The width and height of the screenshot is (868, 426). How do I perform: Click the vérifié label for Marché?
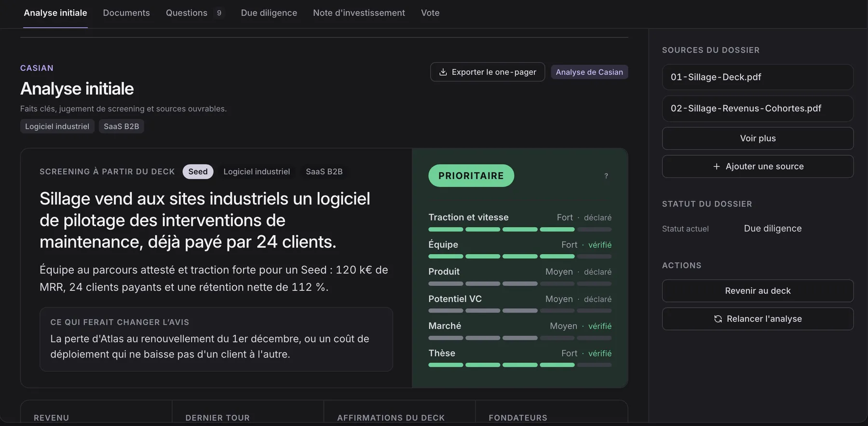point(600,326)
